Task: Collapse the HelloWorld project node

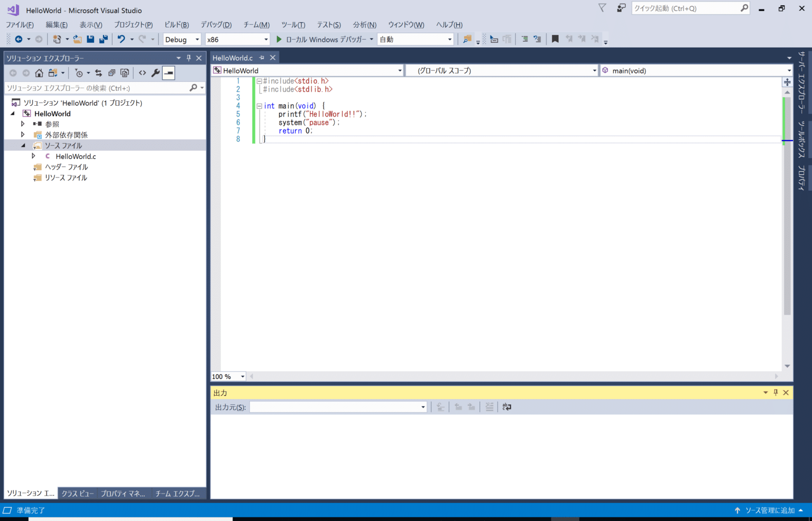Action: pos(13,113)
